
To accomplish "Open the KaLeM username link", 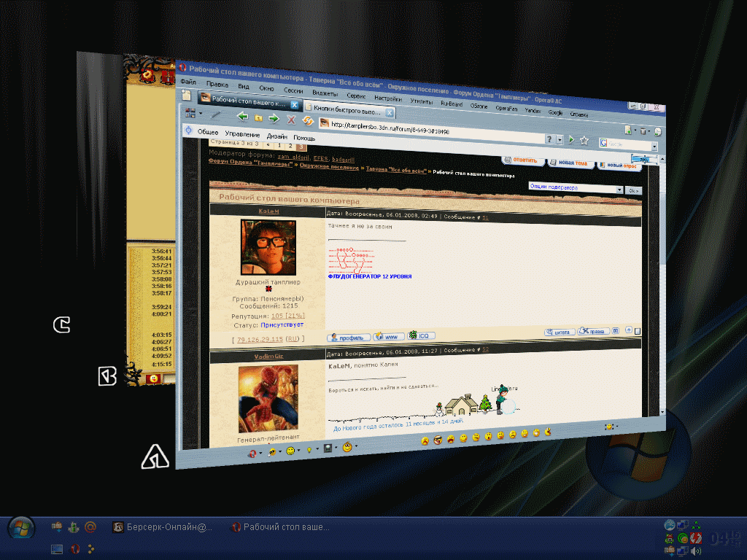I will coord(268,211).
